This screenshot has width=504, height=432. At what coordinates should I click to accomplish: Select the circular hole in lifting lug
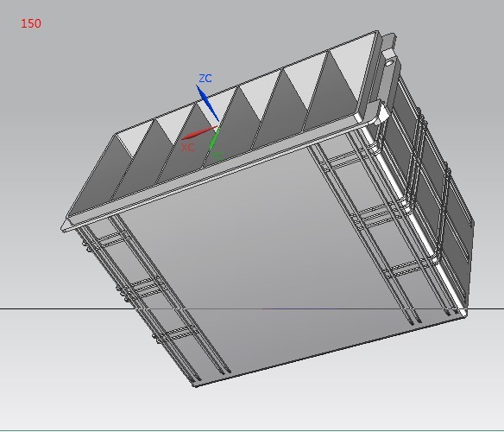(389, 62)
